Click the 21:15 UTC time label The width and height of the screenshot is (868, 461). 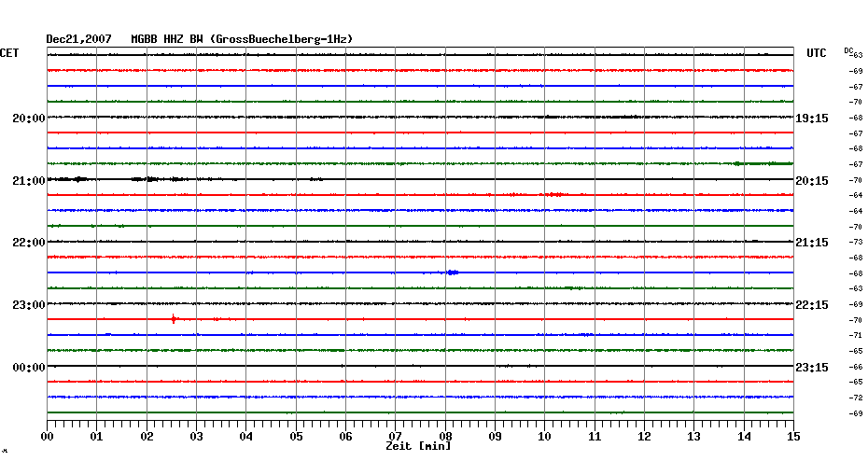[x=812, y=243]
